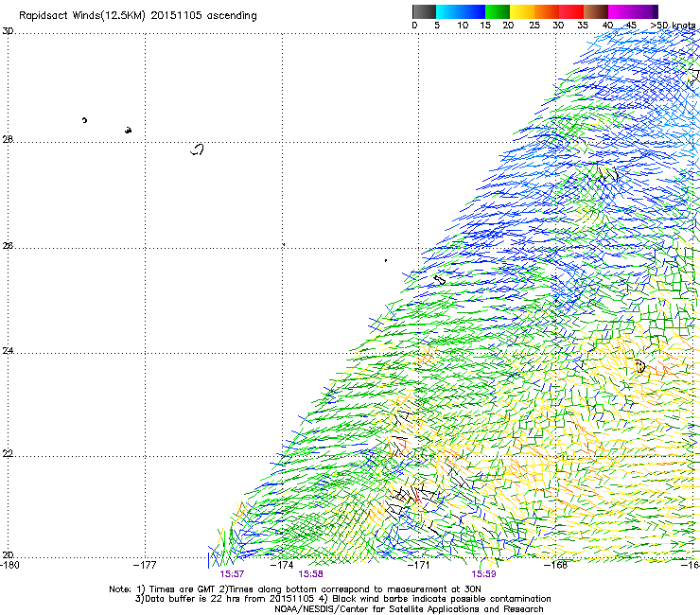Click the purple '15:59' time label
The height and width of the screenshot is (615, 700).
[x=483, y=574]
